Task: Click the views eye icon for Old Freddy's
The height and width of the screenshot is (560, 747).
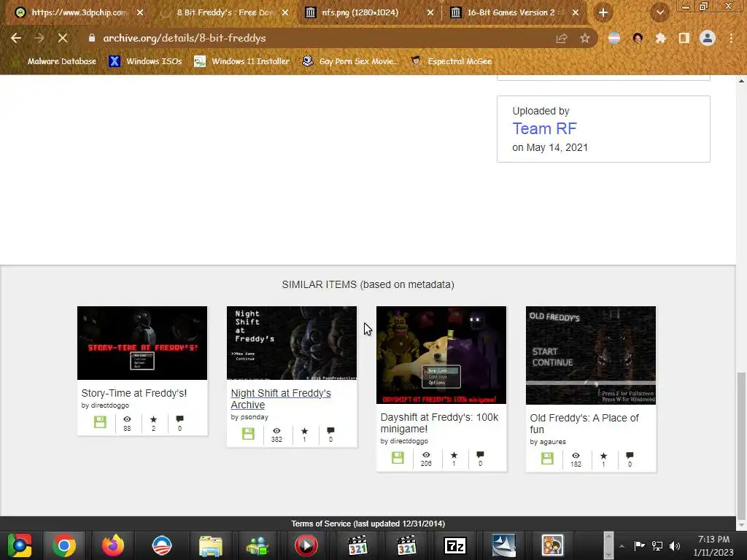Action: click(576, 456)
